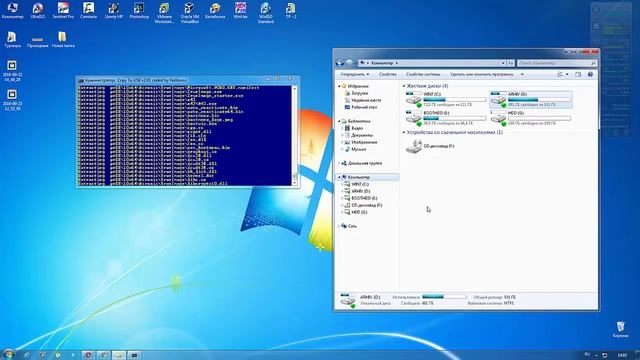Click the toolbar overflow chevron
The height and width of the screenshot is (360, 640).
click(x=522, y=74)
